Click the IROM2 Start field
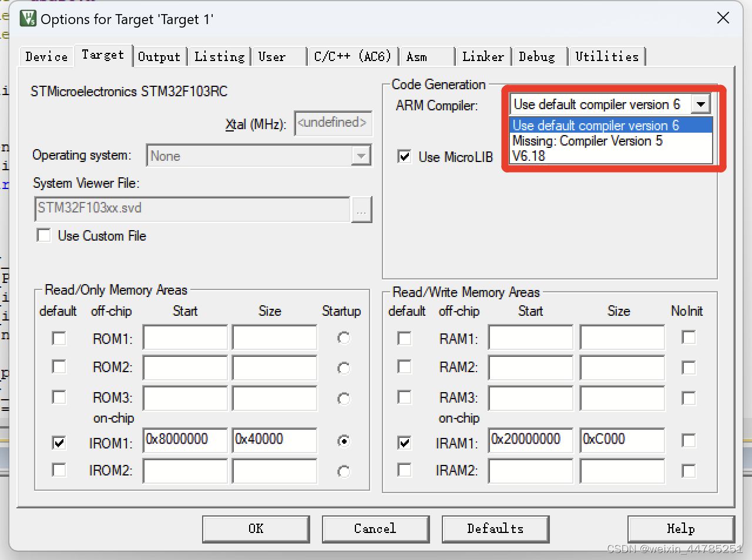The height and width of the screenshot is (560, 752). (185, 471)
